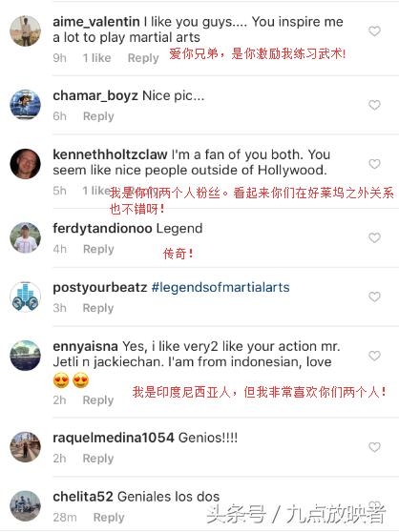Reply to aime_valentin's comment
The width and height of the screenshot is (399, 532).
coord(143,58)
